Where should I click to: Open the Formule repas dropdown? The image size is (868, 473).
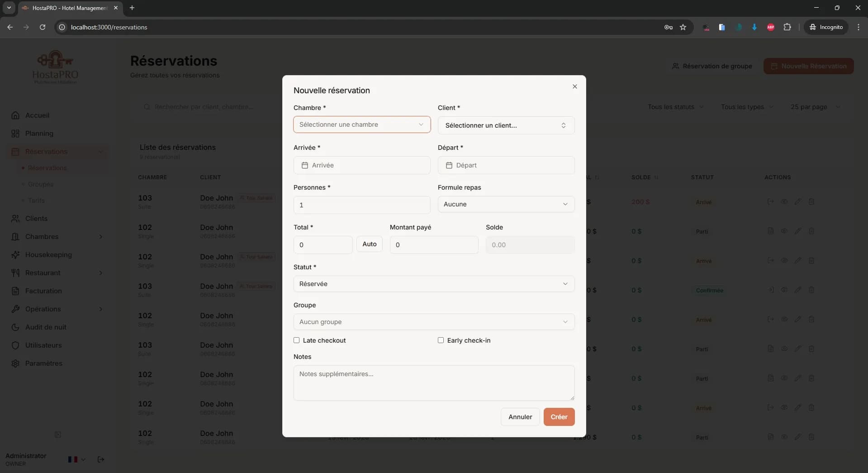point(506,204)
